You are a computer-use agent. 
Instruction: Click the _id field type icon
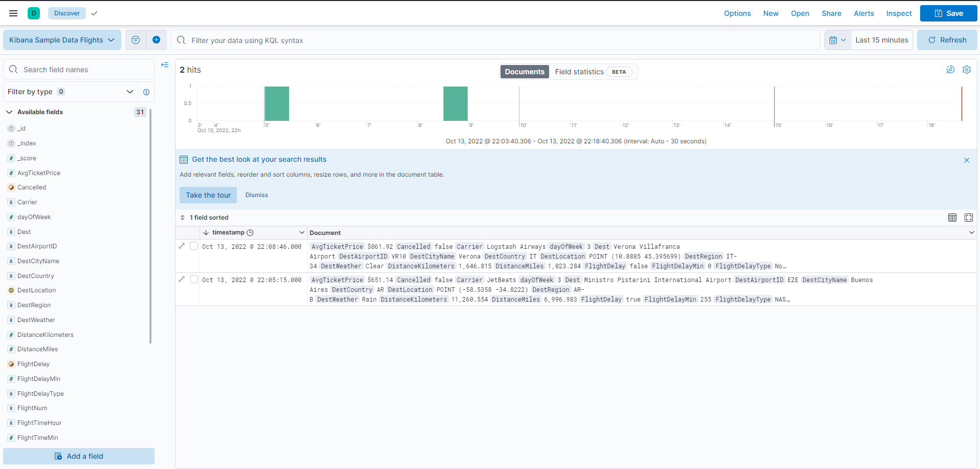[x=11, y=129]
